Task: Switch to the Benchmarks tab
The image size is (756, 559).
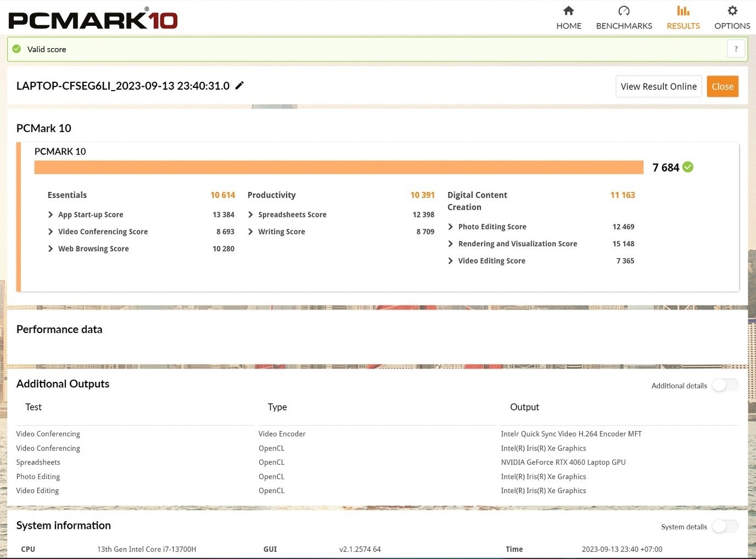Action: [x=624, y=18]
